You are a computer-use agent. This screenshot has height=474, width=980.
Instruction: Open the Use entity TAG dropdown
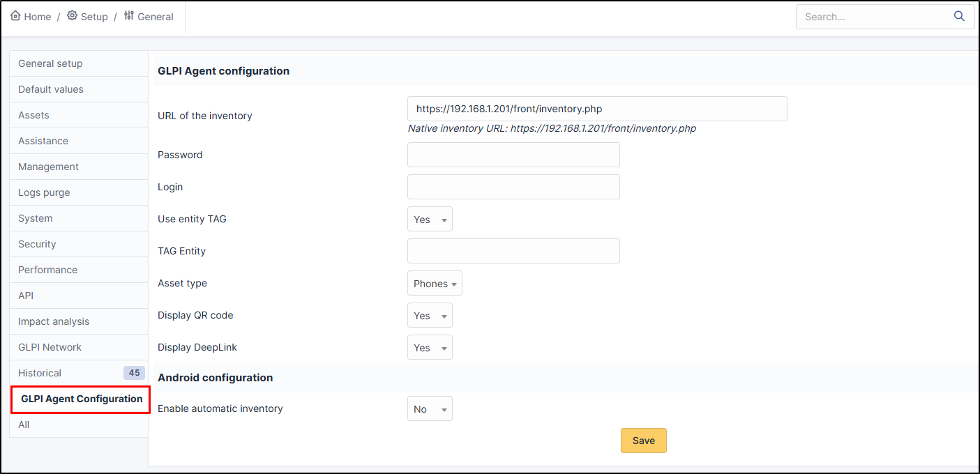[x=430, y=219]
